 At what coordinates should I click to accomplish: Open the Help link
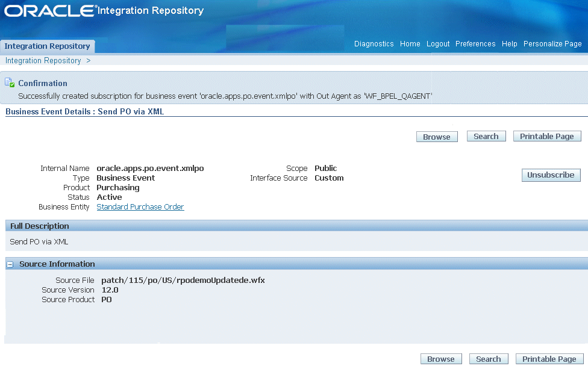[x=509, y=44]
